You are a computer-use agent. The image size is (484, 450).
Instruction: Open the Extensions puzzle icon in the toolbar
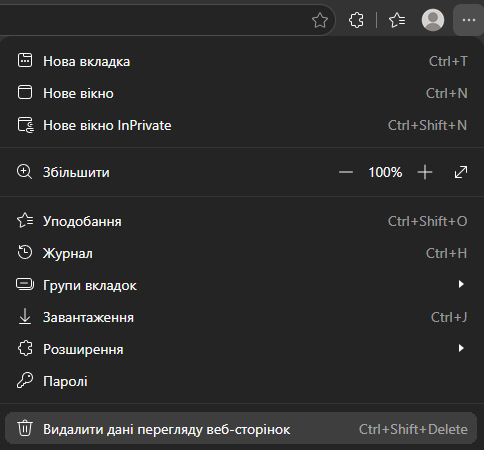pos(356,20)
